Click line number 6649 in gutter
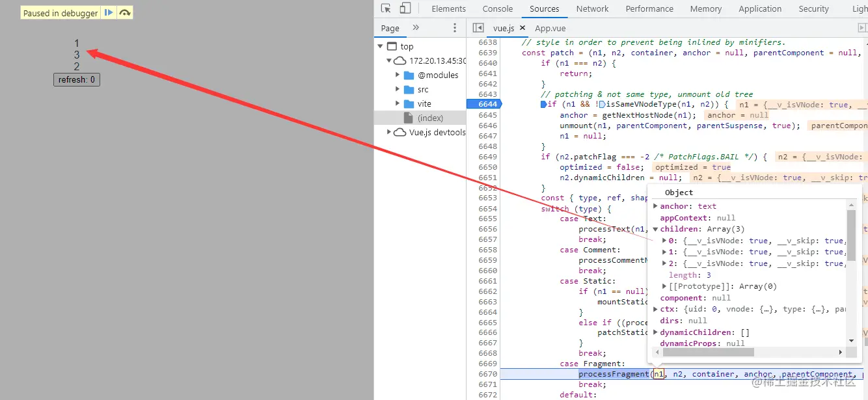The height and width of the screenshot is (400, 868). click(x=487, y=157)
